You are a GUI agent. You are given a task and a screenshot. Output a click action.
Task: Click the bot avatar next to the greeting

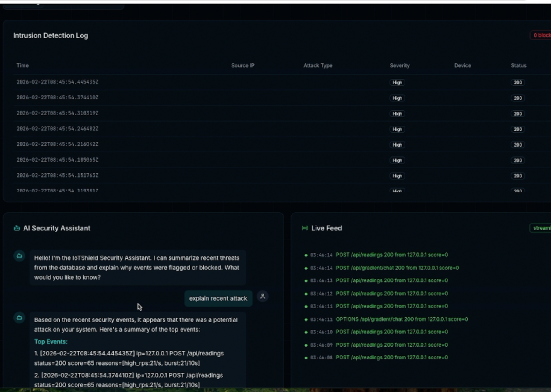click(x=19, y=256)
